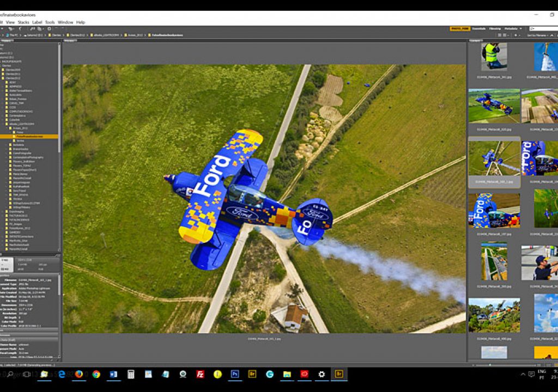Open the Label menu
Screen dimensions: 558x392
(x=37, y=22)
